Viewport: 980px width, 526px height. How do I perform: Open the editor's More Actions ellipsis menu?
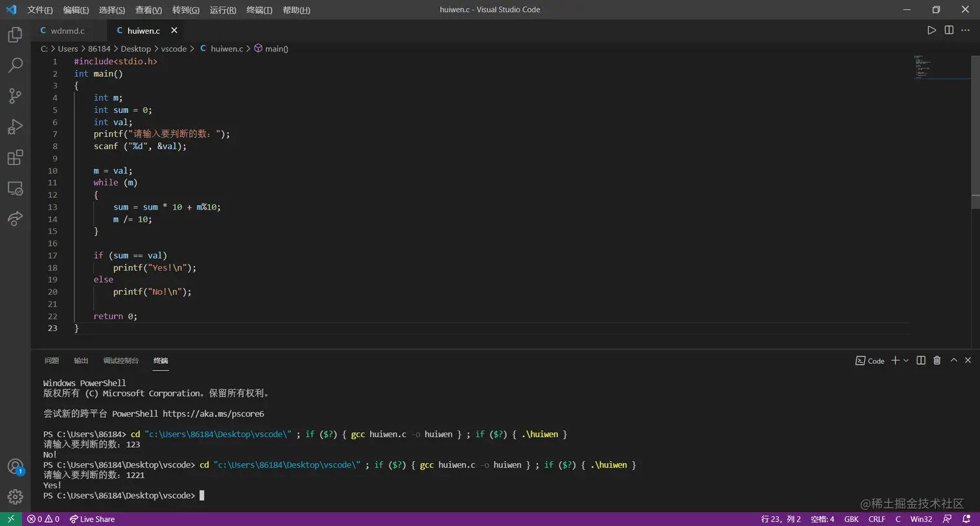(966, 30)
